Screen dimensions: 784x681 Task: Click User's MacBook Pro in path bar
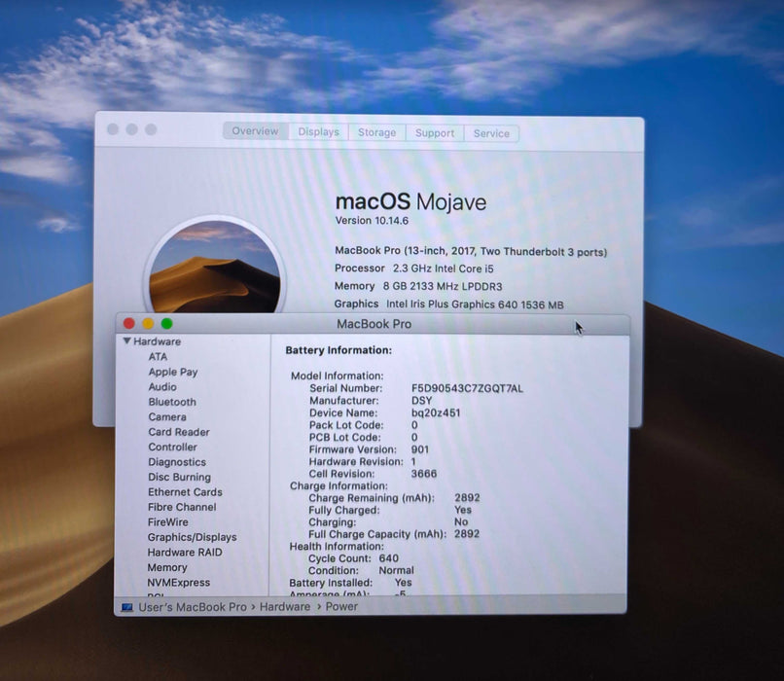[193, 607]
